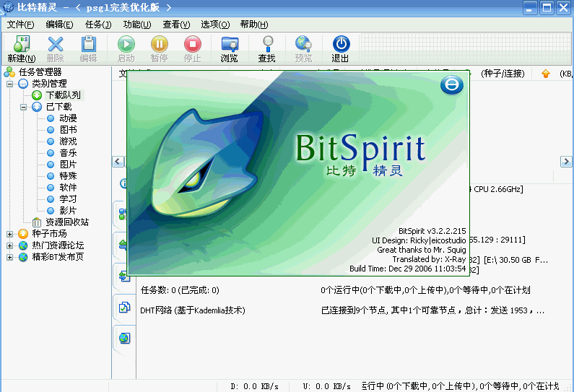The width and height of the screenshot is (574, 392).
Task: Click the U: 0.0 KB/s status entry
Action: click(x=327, y=386)
